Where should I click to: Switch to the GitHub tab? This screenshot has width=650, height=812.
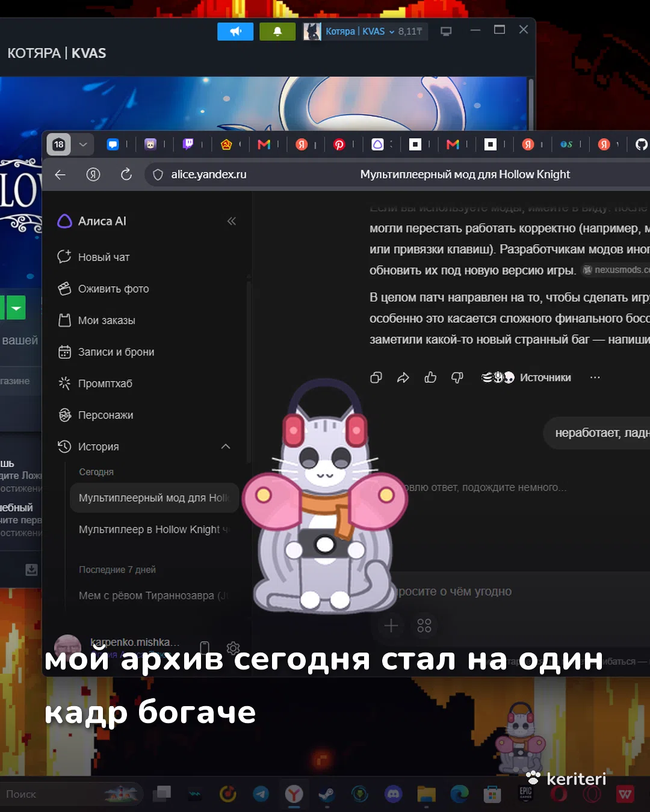pos(642,144)
